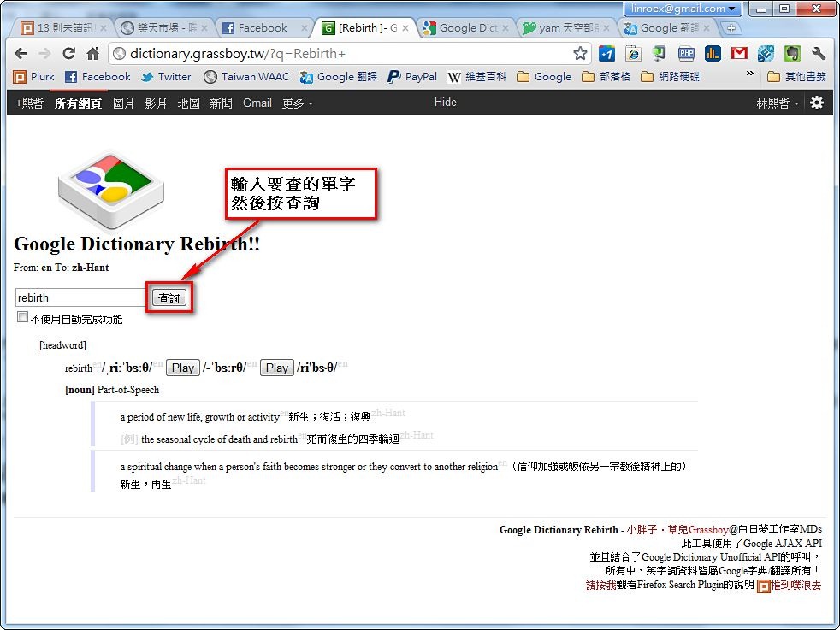
Task: Play the first rebirth pronunciation
Action: click(183, 368)
